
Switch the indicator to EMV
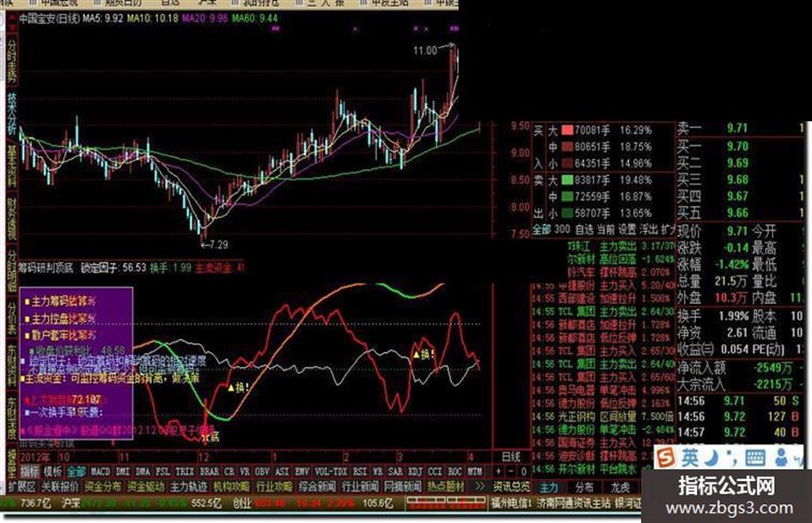pos(302,471)
